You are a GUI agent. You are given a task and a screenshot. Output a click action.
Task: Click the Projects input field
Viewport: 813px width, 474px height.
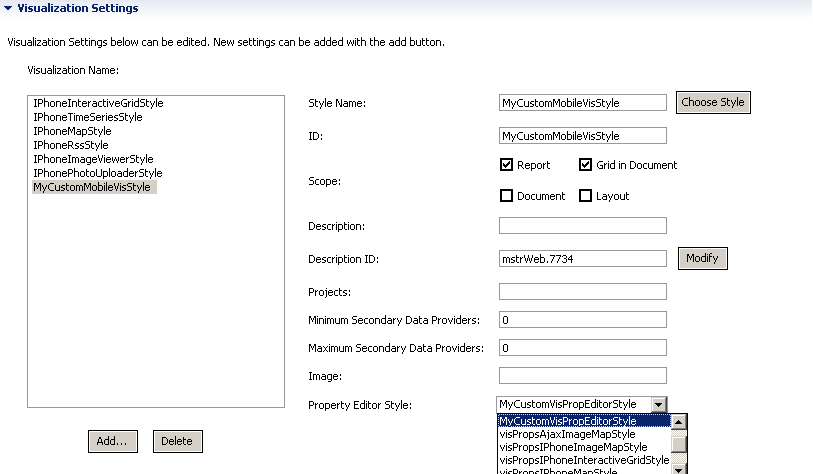[x=583, y=291]
